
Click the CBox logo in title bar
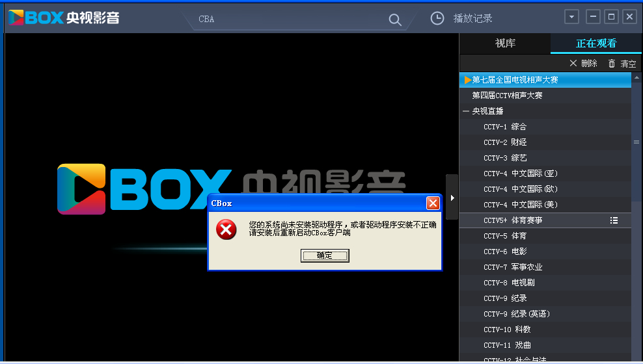(64, 18)
